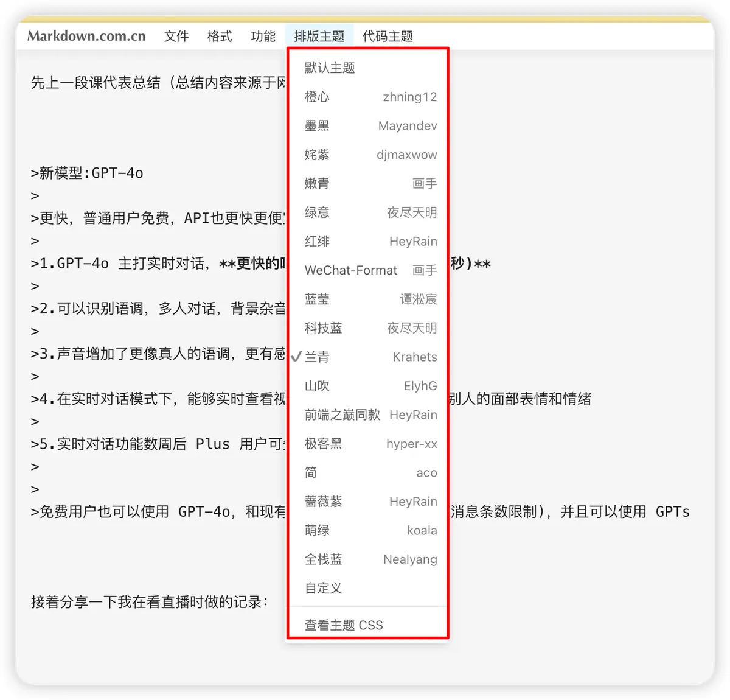
Task: Switch to the 科技蓝 theme
Action: click(368, 328)
